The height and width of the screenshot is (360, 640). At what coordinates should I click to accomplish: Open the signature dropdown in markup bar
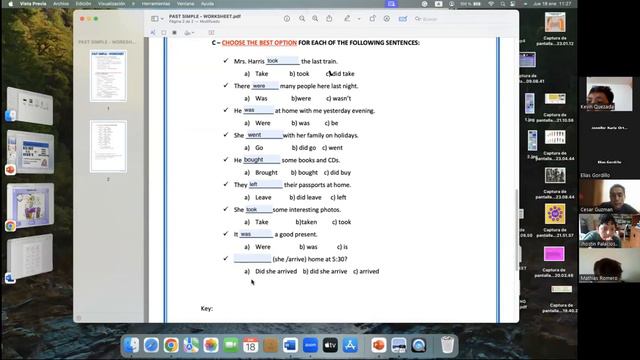(x=189, y=33)
